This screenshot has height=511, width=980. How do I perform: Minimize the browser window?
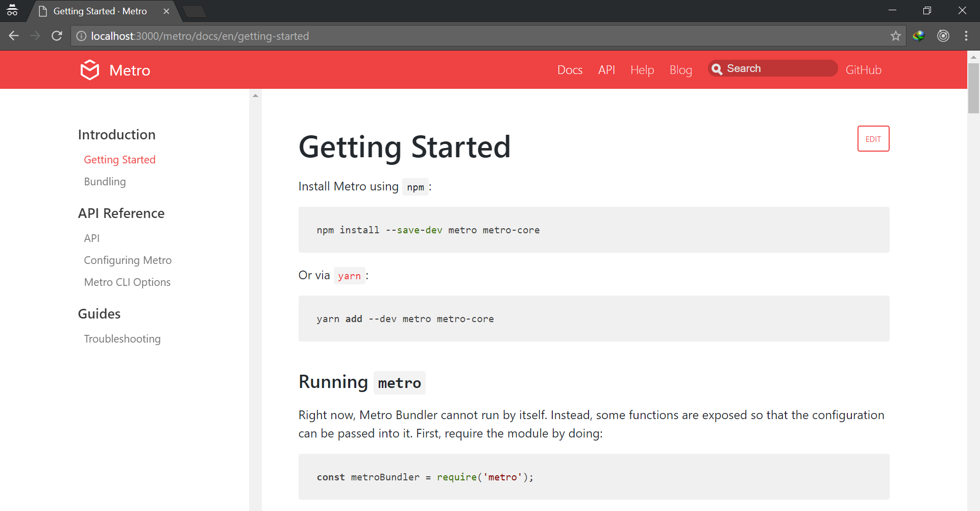[x=892, y=10]
